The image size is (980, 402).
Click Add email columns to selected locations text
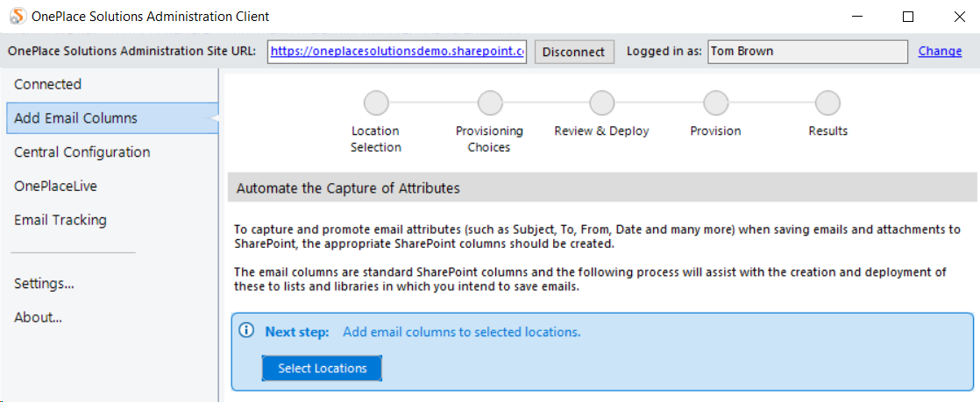[x=462, y=332]
